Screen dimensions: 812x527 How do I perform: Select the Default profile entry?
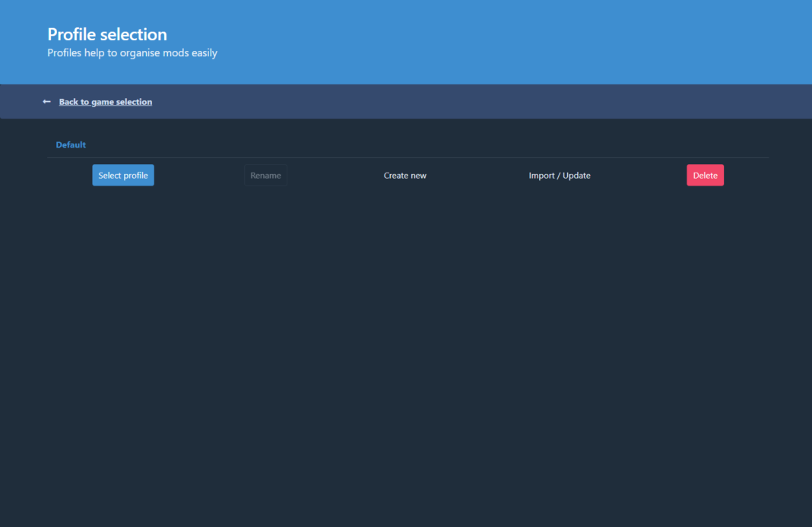click(x=71, y=144)
